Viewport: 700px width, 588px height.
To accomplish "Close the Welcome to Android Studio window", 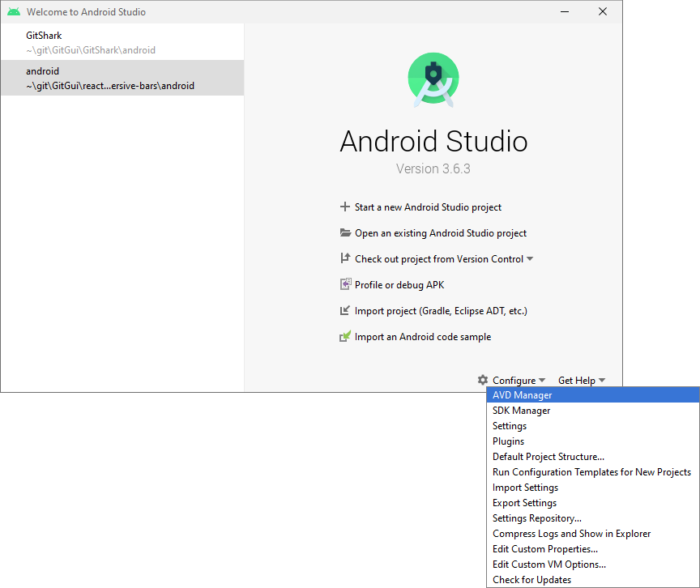I will (x=603, y=11).
